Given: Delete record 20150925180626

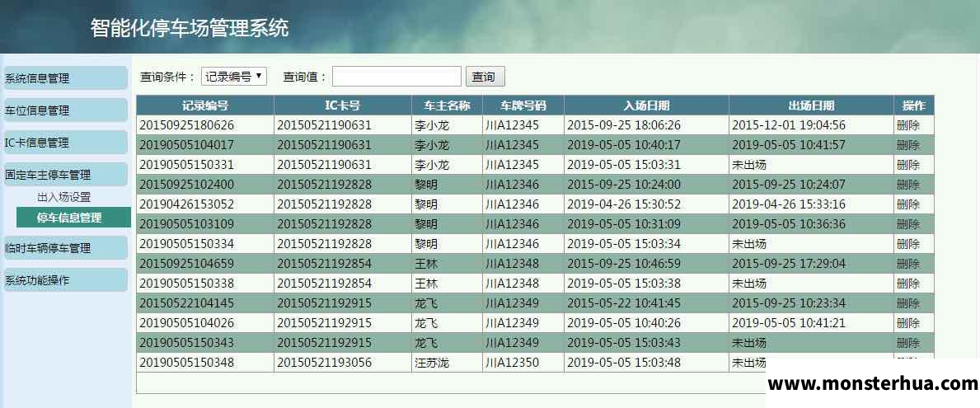Looking at the screenshot, I should click(908, 125).
